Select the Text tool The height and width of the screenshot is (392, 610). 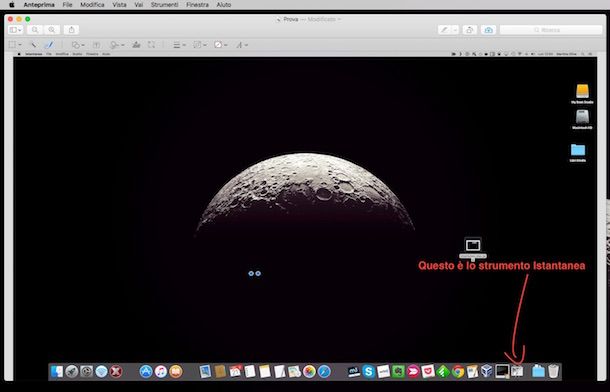96,45
